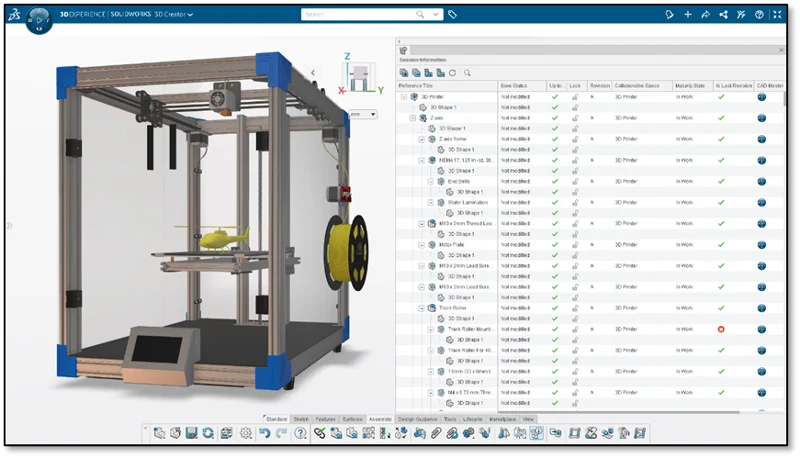Click the Undo arrow in bottom toolbar
Viewport: 800px width, 458px height.
coord(265,433)
